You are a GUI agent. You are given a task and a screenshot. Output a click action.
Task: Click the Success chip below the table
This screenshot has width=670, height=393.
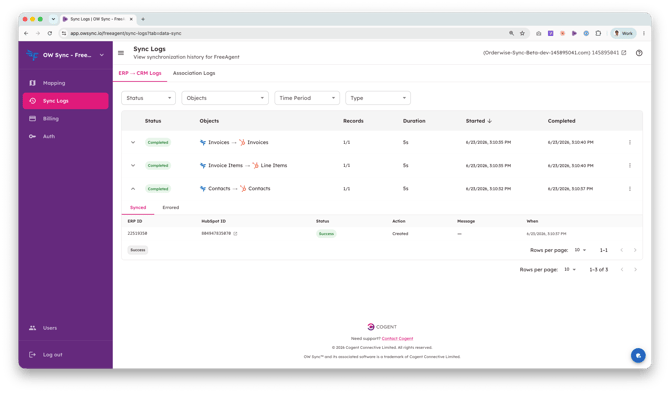[x=138, y=250]
